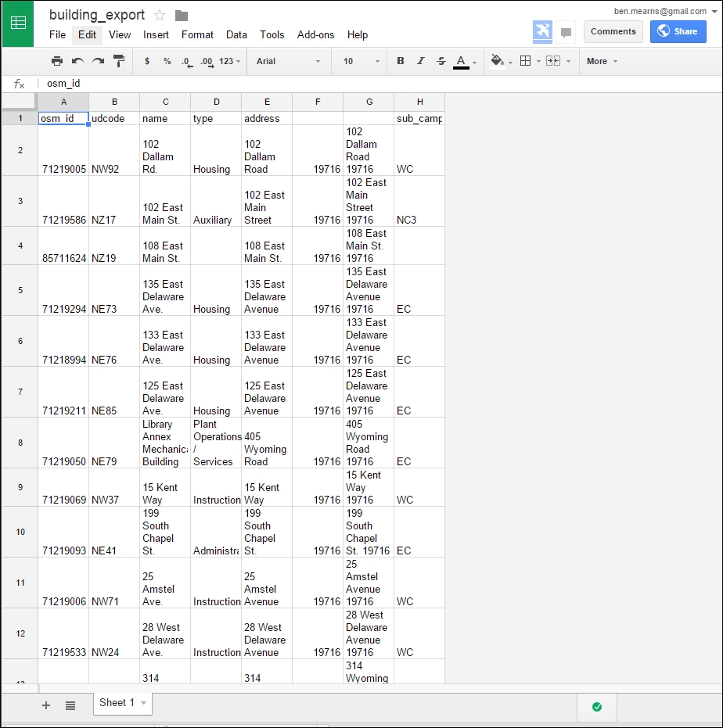Toggle italic formatting
Screen dimensions: 723x728
[419, 61]
